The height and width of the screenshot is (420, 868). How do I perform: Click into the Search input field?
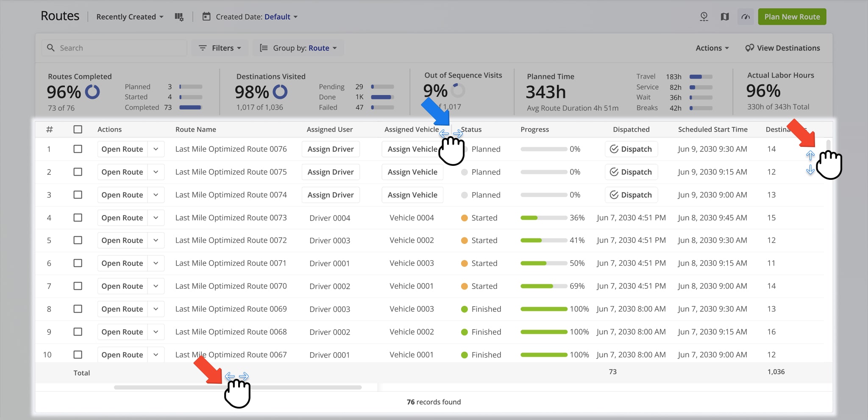click(114, 48)
